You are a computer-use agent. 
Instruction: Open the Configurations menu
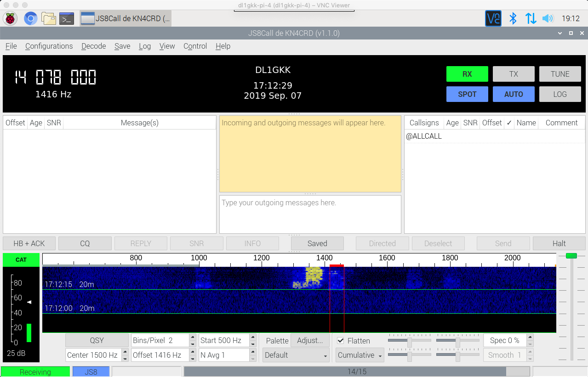click(x=49, y=46)
